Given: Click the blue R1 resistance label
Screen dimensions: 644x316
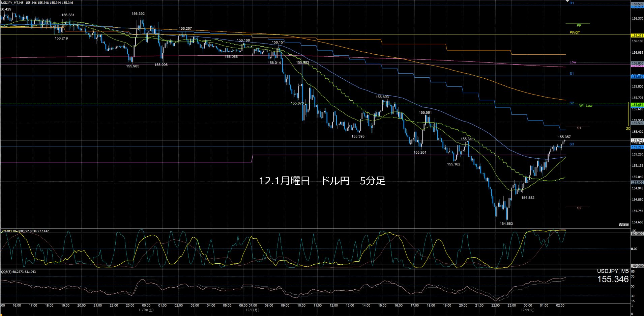Looking at the screenshot, I should (572, 3).
